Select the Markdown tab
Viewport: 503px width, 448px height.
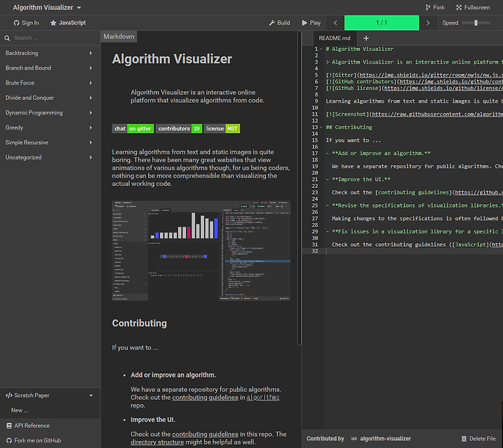[x=119, y=36]
